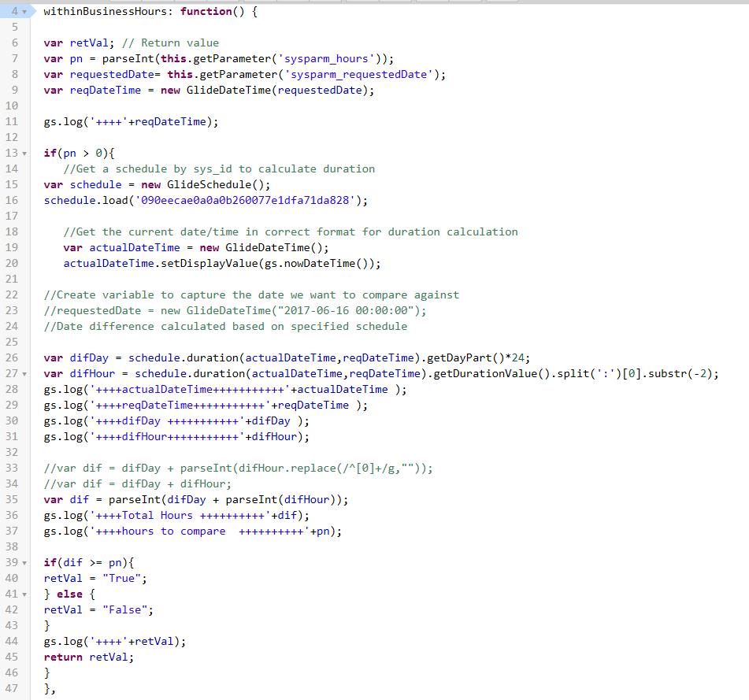
Task: Click the '++++hours to compare' log string
Action: click(x=200, y=531)
